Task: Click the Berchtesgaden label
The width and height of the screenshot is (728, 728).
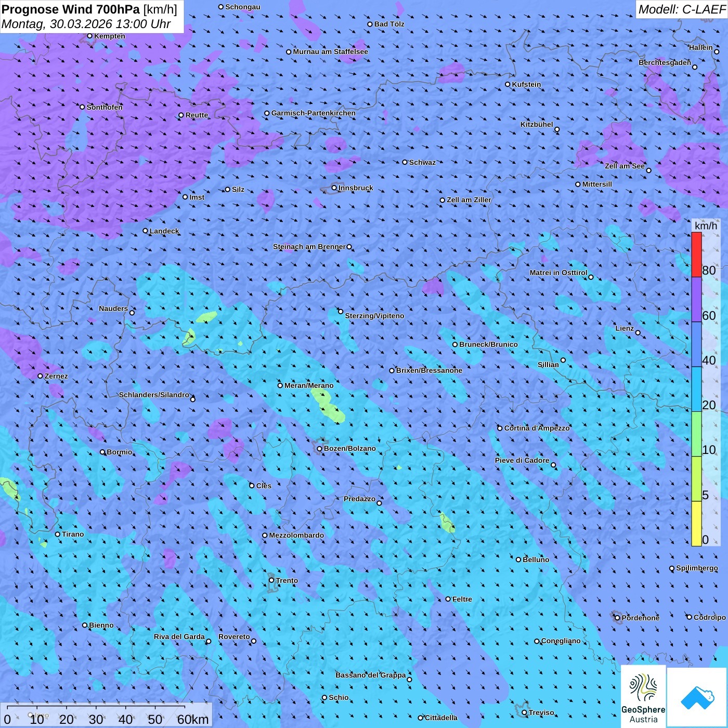Action: coord(665,62)
